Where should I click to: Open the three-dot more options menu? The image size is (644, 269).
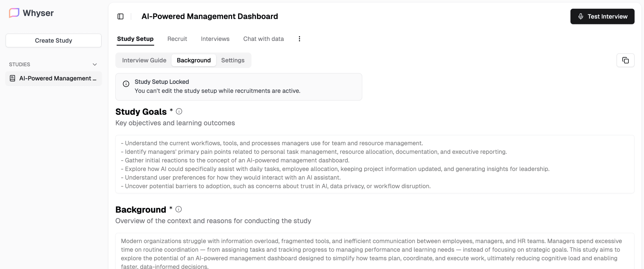pos(299,39)
